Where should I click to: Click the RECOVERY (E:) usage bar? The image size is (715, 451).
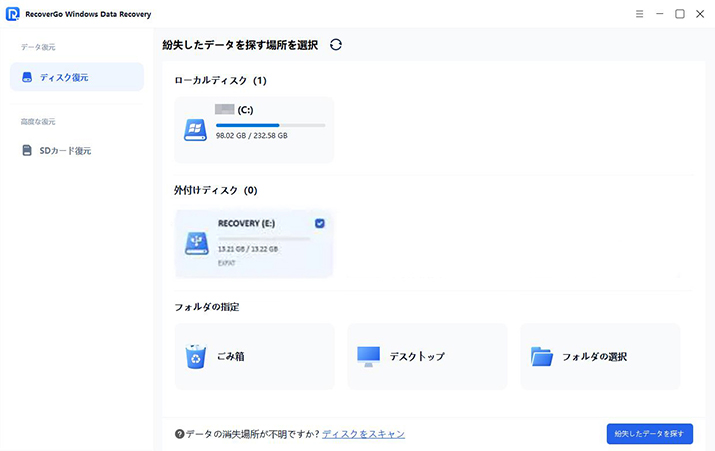(x=264, y=238)
